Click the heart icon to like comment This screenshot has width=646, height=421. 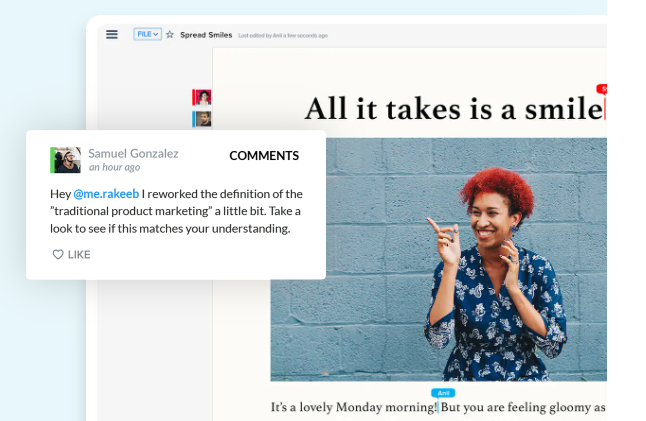[58, 255]
